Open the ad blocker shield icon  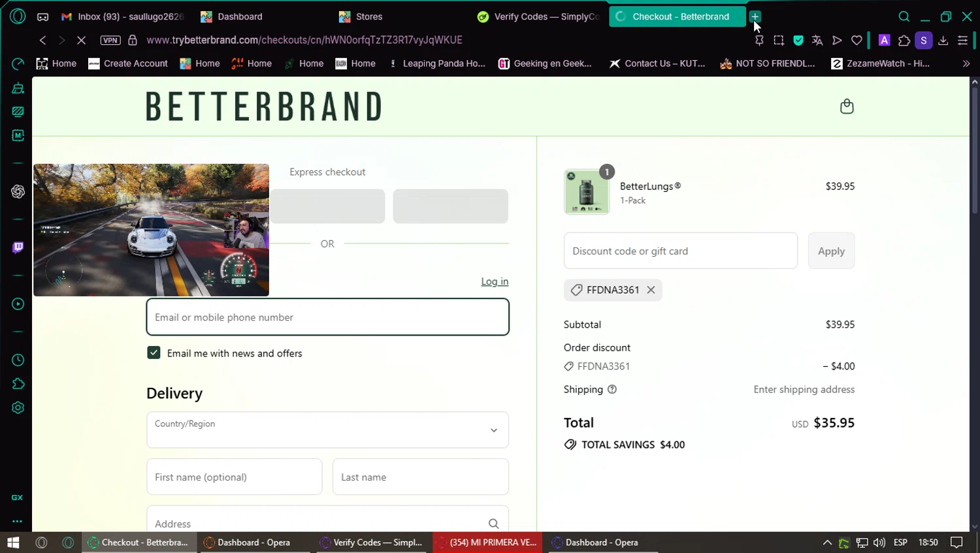798,40
